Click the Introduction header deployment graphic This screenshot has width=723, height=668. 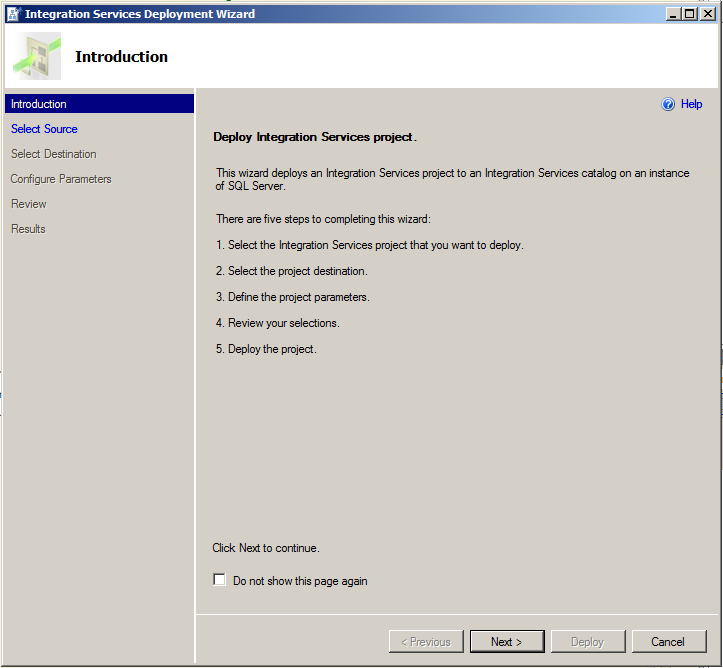tap(37, 56)
